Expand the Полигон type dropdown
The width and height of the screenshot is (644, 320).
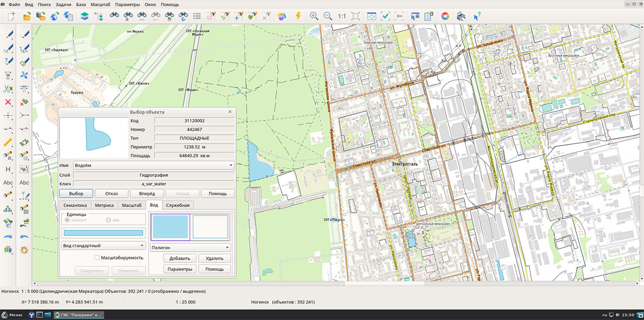pyautogui.click(x=190, y=247)
